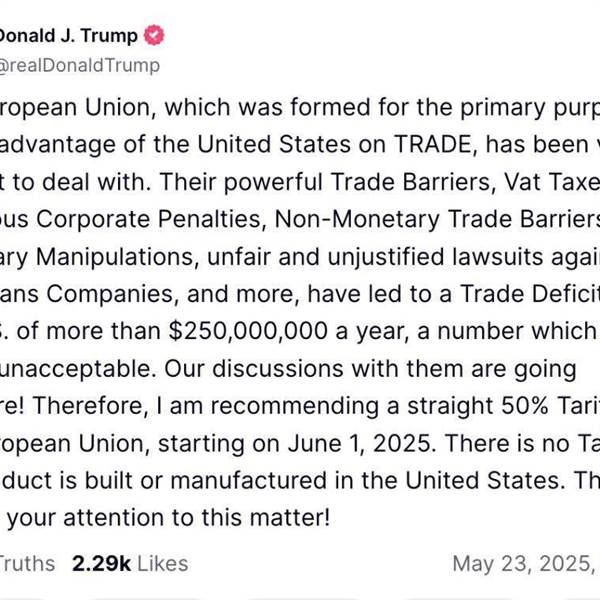
Task: Open the ReTruths count below the post
Action: pos(27,564)
